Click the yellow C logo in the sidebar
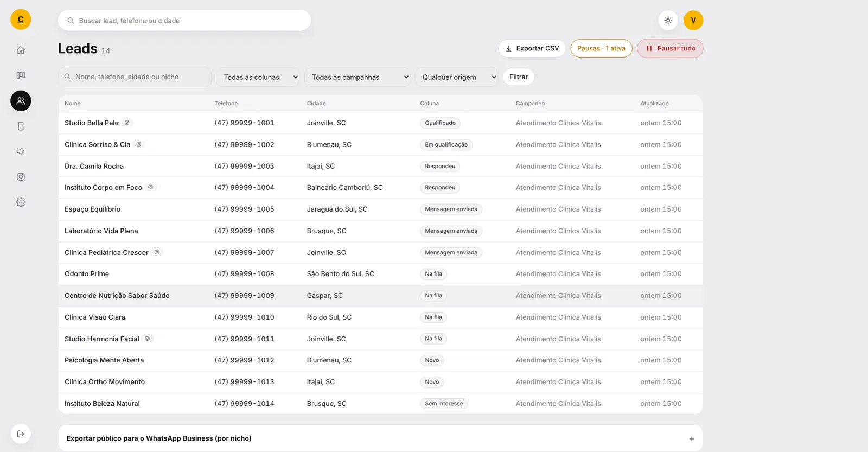This screenshot has width=868, height=452. [21, 20]
